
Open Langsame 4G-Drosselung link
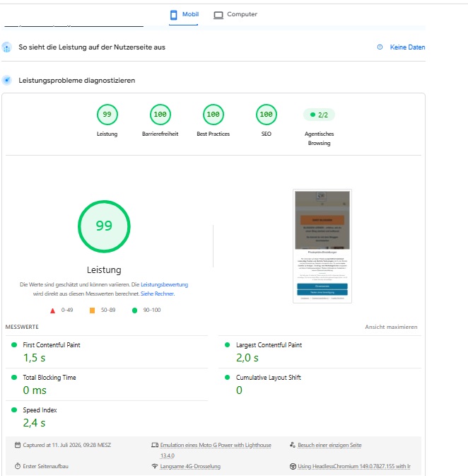coord(190,466)
